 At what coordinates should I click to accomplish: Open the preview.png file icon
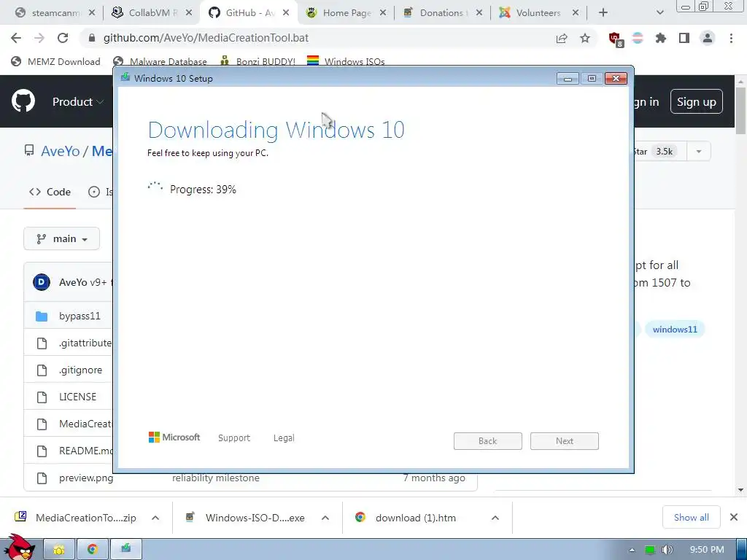coord(42,478)
